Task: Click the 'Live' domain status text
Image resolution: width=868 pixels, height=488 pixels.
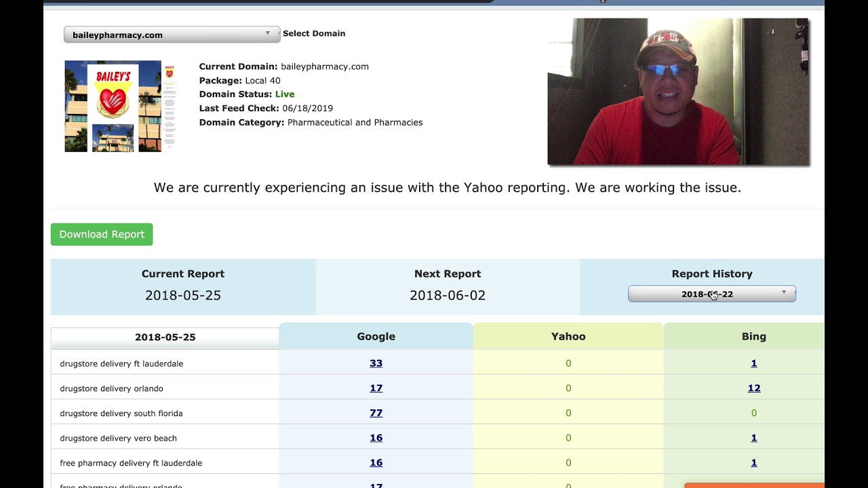Action: (285, 94)
